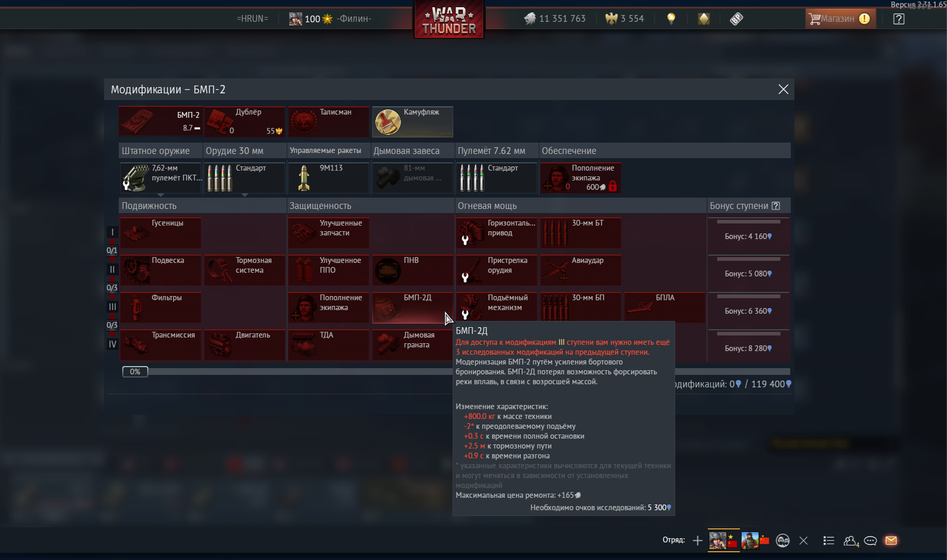This screenshot has width=947, height=560.
Task: Select the Гусеницы tracks modification
Action: tap(161, 233)
